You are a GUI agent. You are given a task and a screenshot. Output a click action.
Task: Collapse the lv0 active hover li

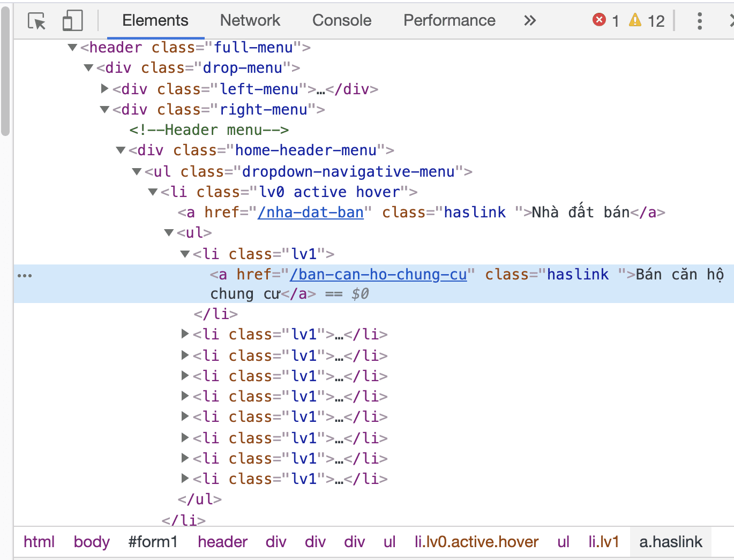tap(153, 192)
